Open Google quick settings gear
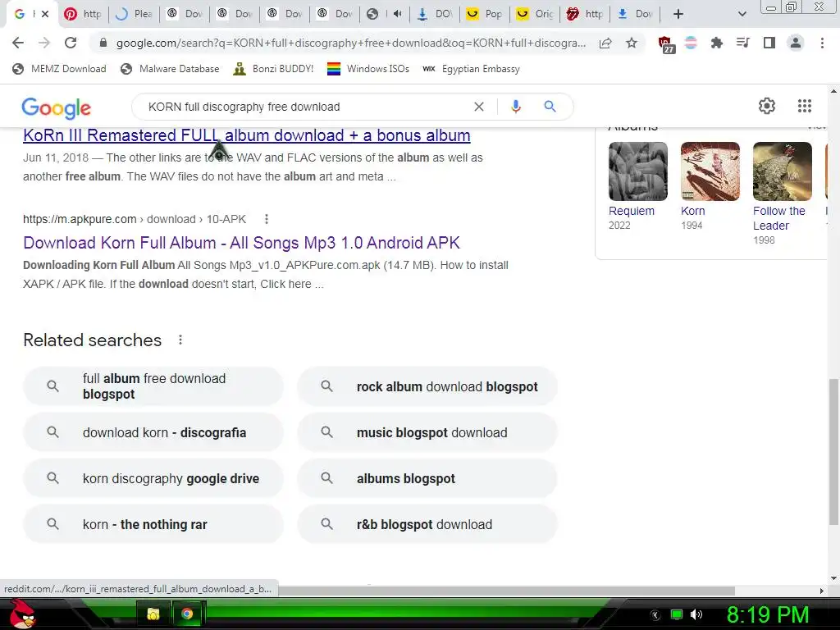Viewport: 840px width, 630px height. [x=767, y=106]
